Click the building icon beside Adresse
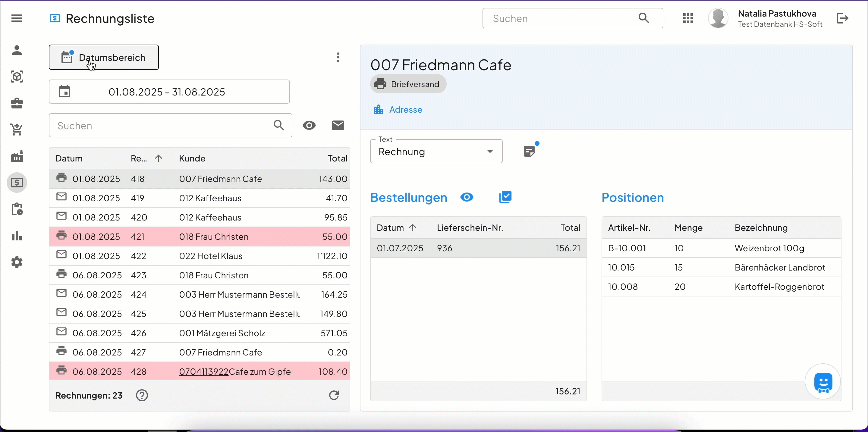 379,110
